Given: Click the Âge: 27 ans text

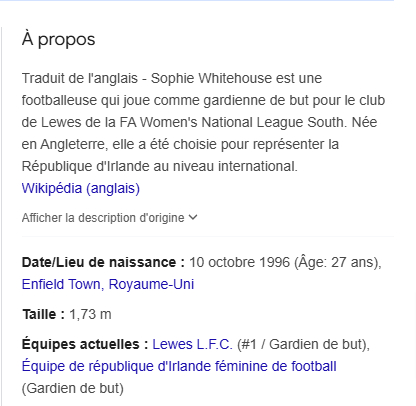Looking at the screenshot, I should coord(336,262).
